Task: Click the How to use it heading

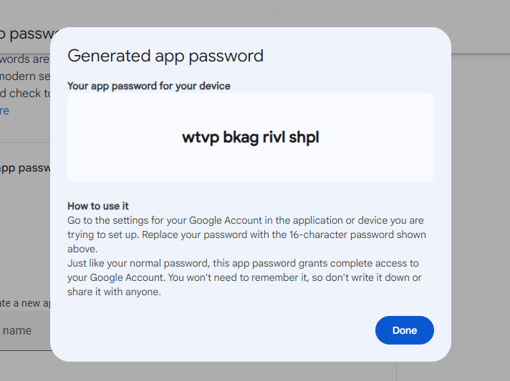Action: tap(98, 206)
